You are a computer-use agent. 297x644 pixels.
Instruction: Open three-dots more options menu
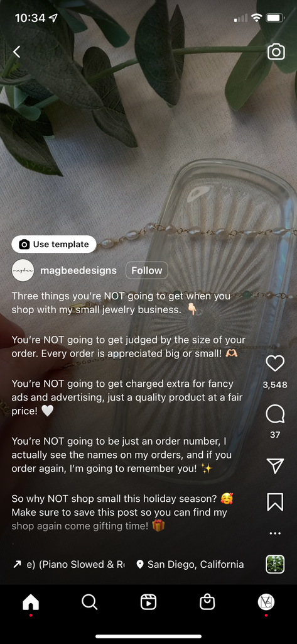point(275,533)
